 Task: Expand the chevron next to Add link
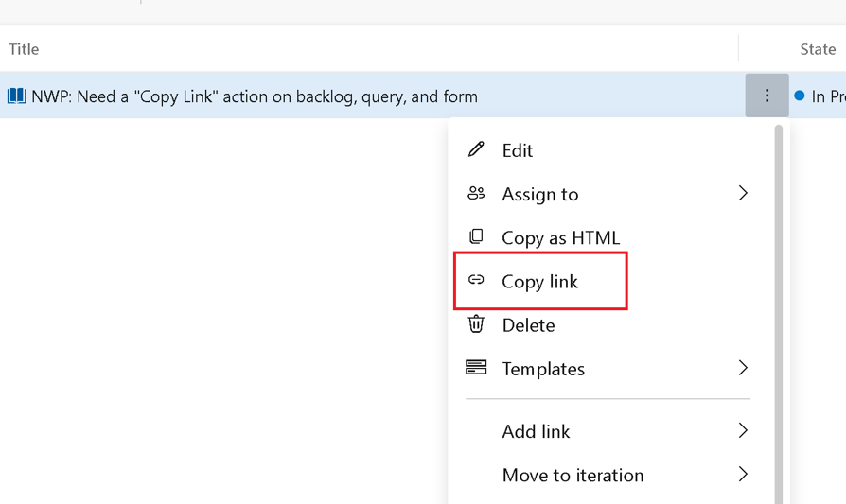(743, 430)
